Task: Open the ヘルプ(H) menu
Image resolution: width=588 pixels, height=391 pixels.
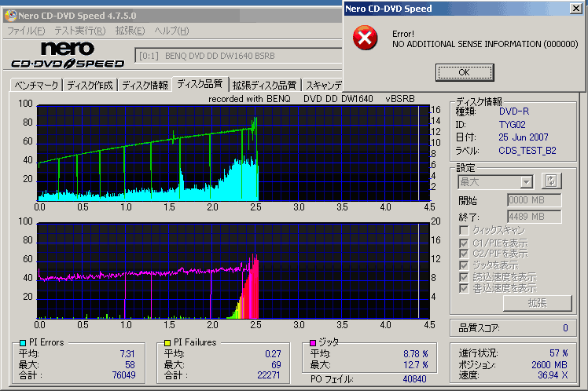Action: point(171,31)
